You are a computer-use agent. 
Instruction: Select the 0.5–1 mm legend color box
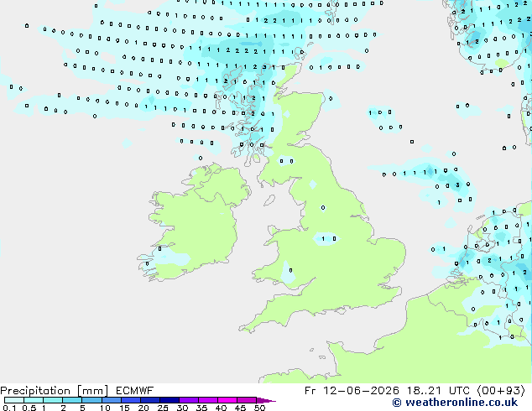[34, 400]
